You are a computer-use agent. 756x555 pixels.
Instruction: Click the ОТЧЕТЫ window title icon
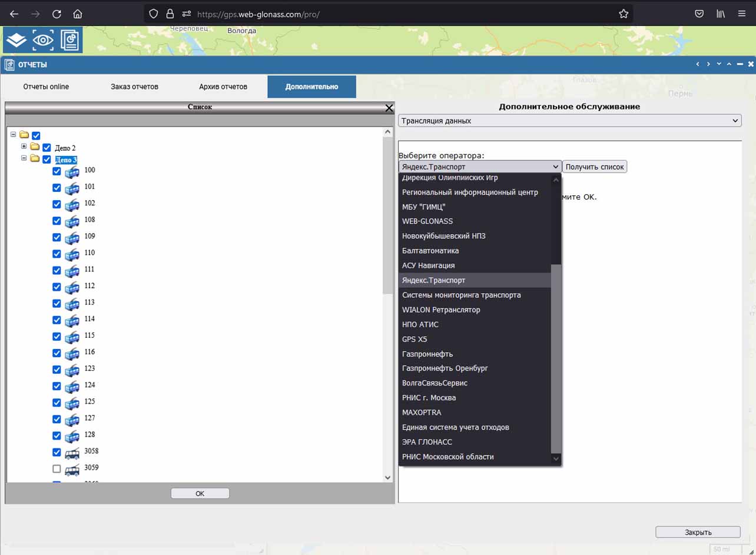coord(9,65)
